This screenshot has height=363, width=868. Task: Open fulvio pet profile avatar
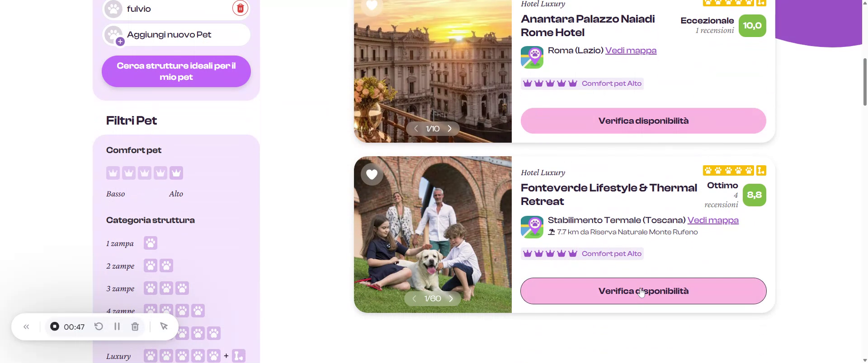coord(113,9)
